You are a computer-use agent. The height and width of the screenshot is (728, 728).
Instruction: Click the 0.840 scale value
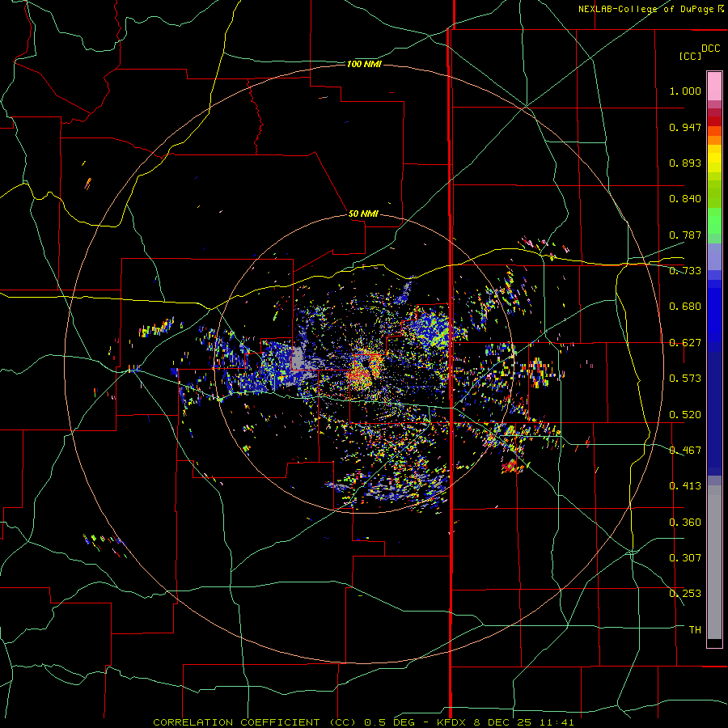pyautogui.click(x=685, y=199)
